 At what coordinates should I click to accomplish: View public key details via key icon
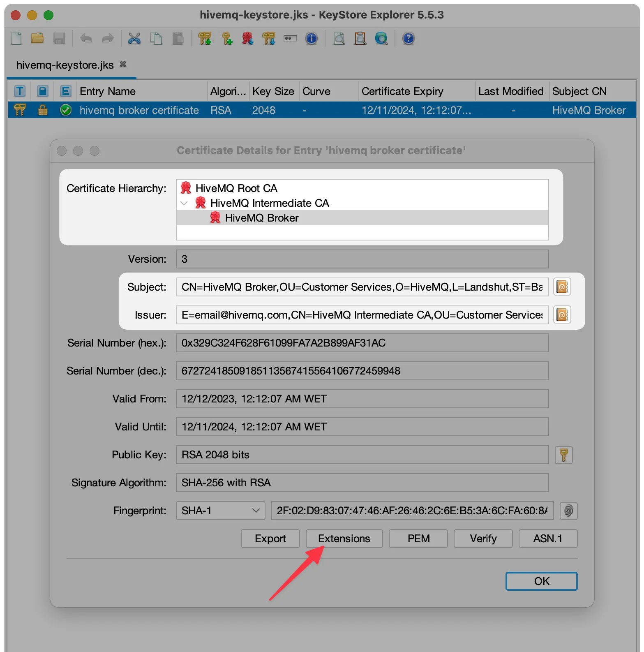pyautogui.click(x=563, y=455)
